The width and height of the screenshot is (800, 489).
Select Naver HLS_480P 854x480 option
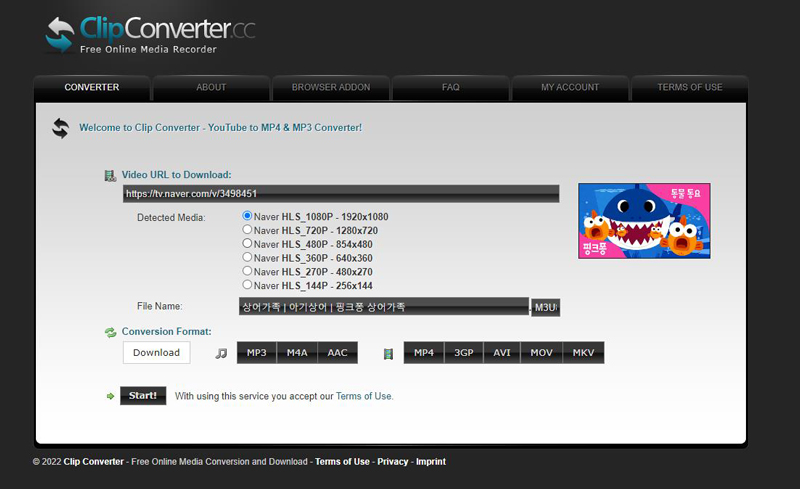coord(247,243)
